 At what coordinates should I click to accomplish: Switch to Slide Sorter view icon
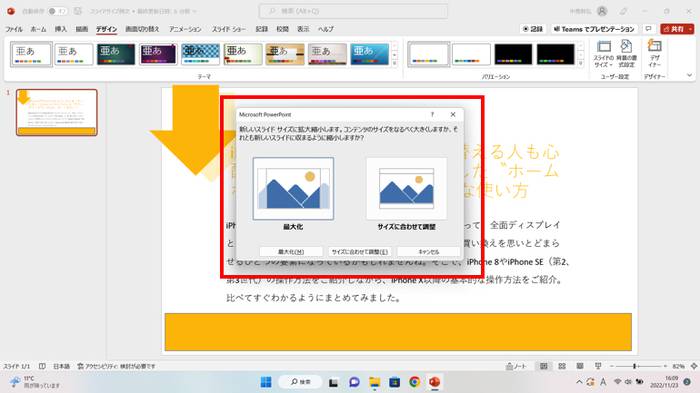562,366
